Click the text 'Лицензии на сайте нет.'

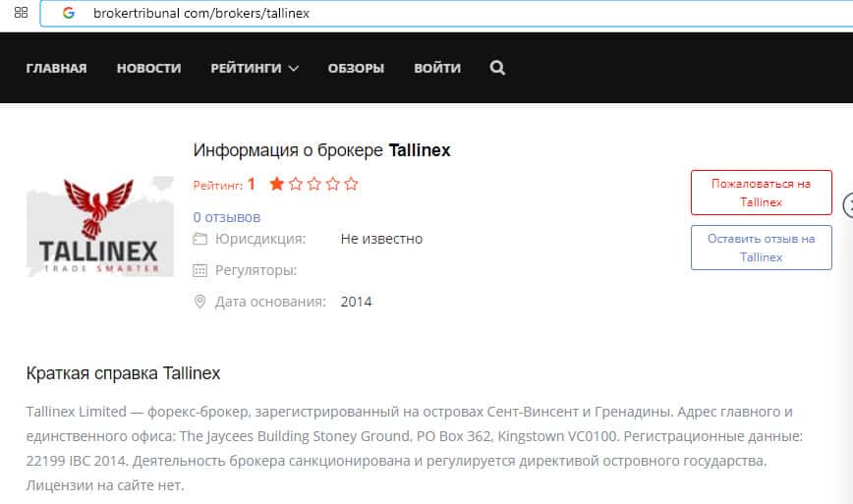coord(105,485)
